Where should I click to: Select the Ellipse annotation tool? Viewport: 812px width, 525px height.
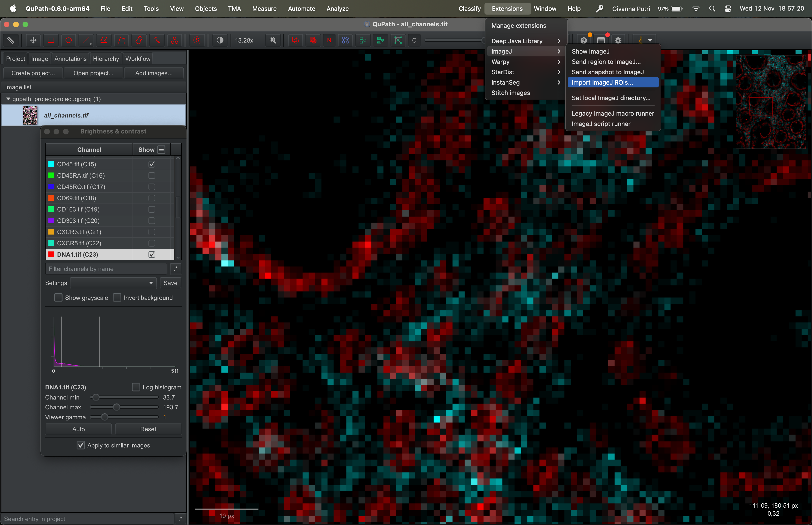pyautogui.click(x=69, y=40)
